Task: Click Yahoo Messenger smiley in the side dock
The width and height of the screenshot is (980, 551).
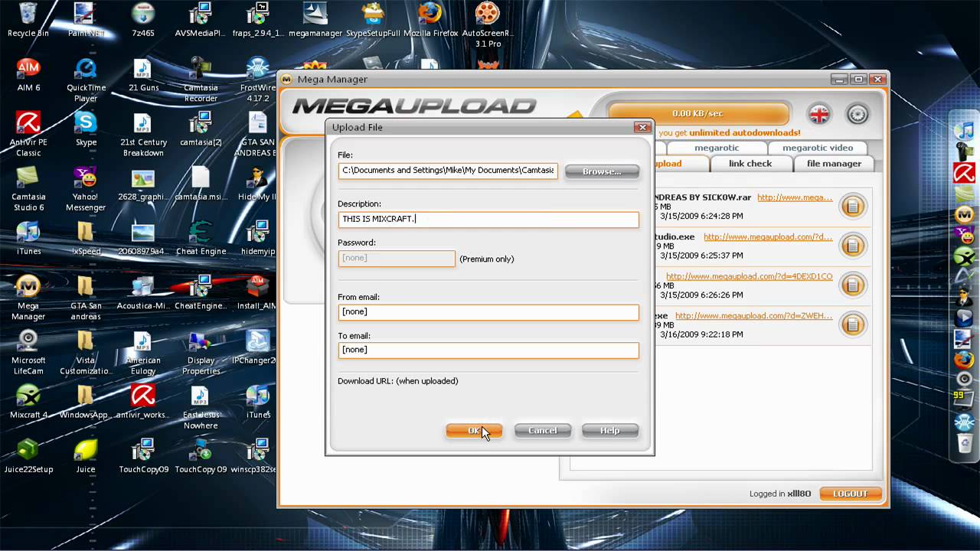Action: [x=963, y=236]
